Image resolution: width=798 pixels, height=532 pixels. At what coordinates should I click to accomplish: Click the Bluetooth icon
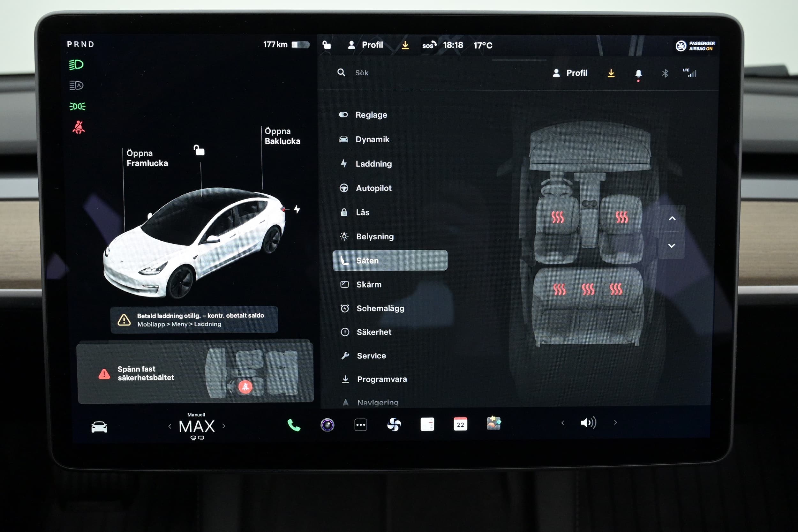pyautogui.click(x=665, y=73)
